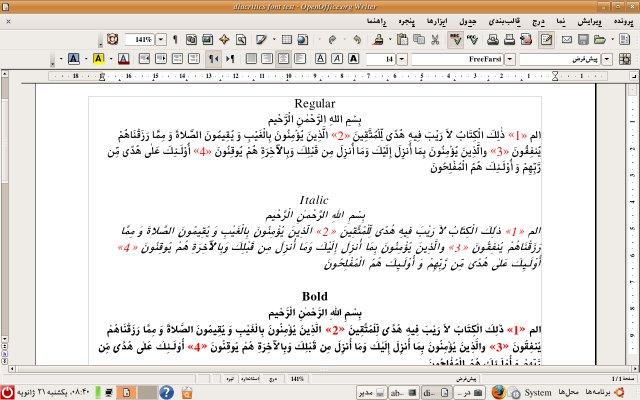Open the zoom percentage dropdown showing 141%
Image resolution: width=640 pixels, height=400 pixels.
162,40
